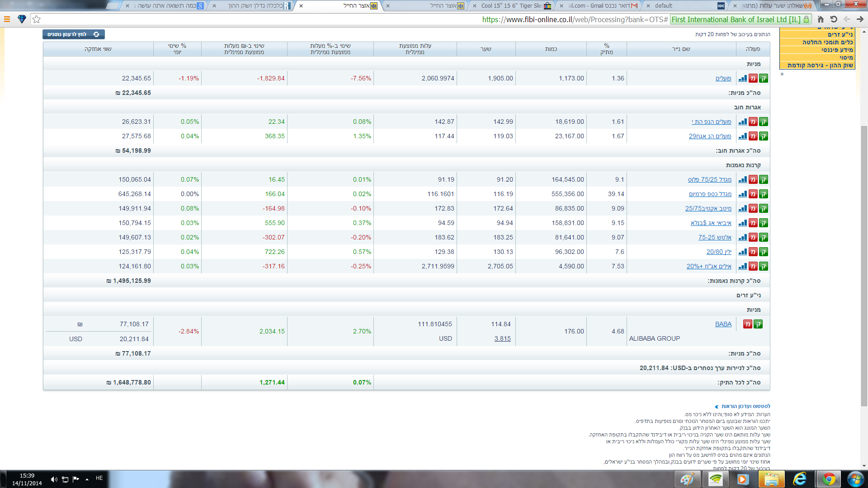Open the BABA security link
Viewport: 868px width, 488px height.
723,324
